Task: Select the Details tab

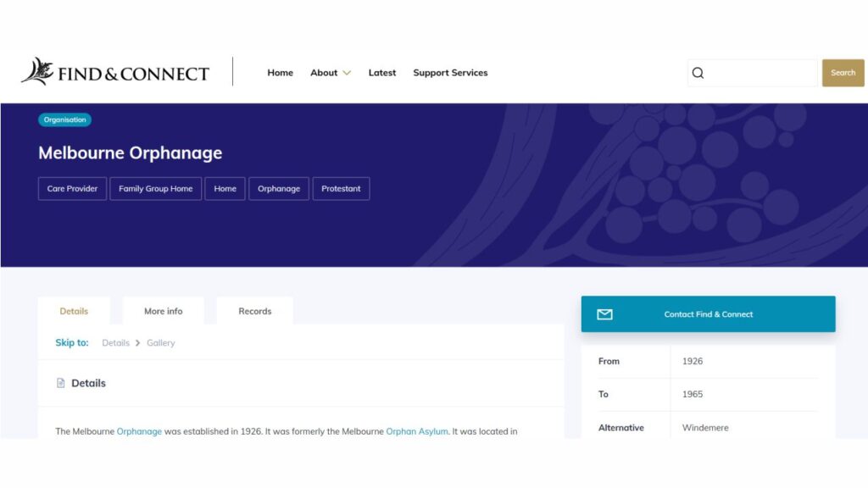Action: click(x=74, y=311)
